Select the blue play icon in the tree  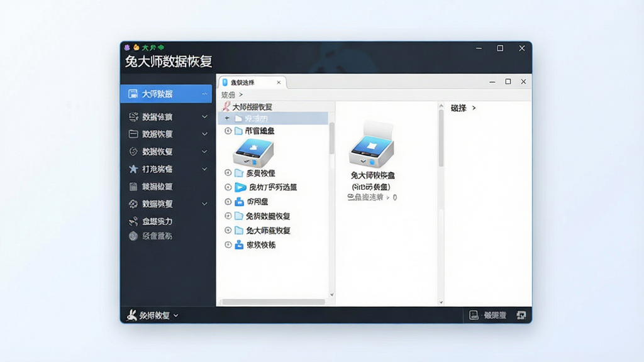point(240,187)
